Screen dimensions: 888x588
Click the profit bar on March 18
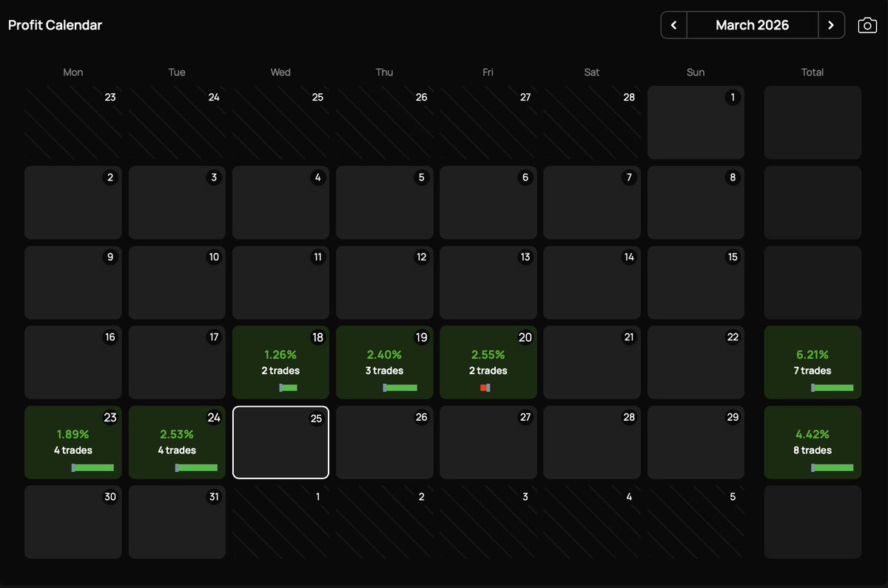[x=288, y=388]
